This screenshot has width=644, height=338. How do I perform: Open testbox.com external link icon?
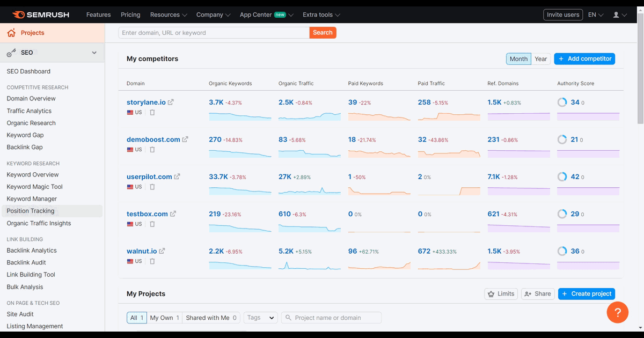click(x=173, y=214)
